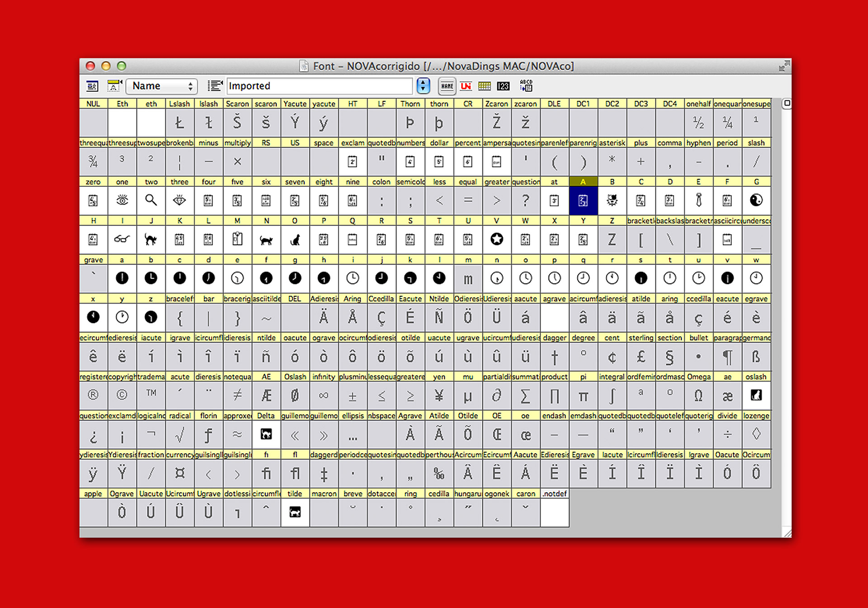Screen dimensions: 868x608
Task: Select the cat silhouette in lowercase oslash cell
Action: (756, 395)
